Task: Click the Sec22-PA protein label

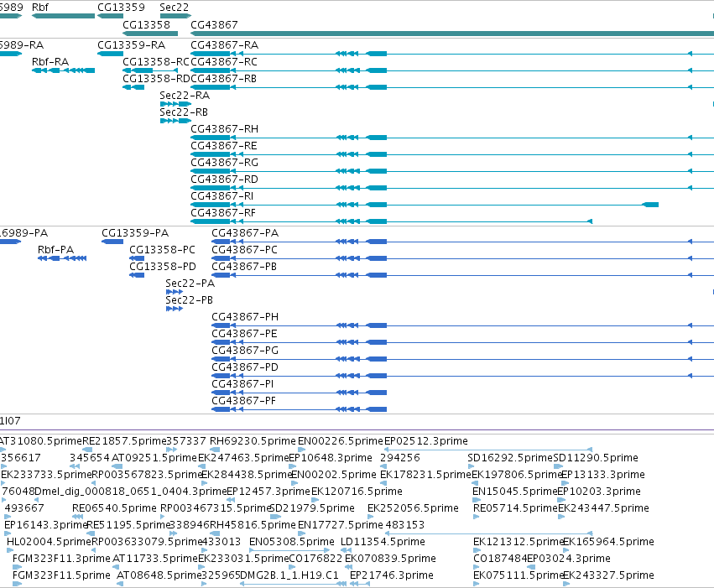Action: click(190, 284)
